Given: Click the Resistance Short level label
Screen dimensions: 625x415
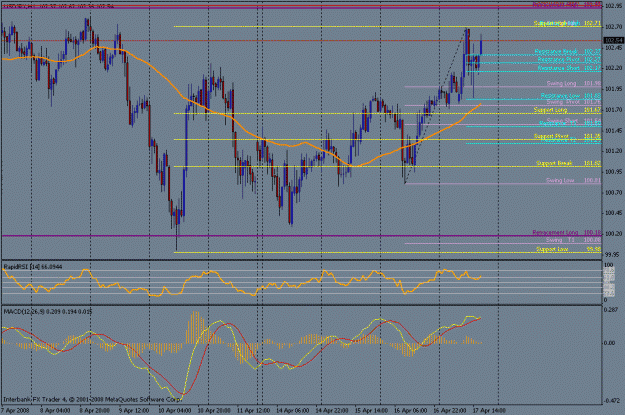Looking at the screenshot, I should pyautogui.click(x=569, y=68).
